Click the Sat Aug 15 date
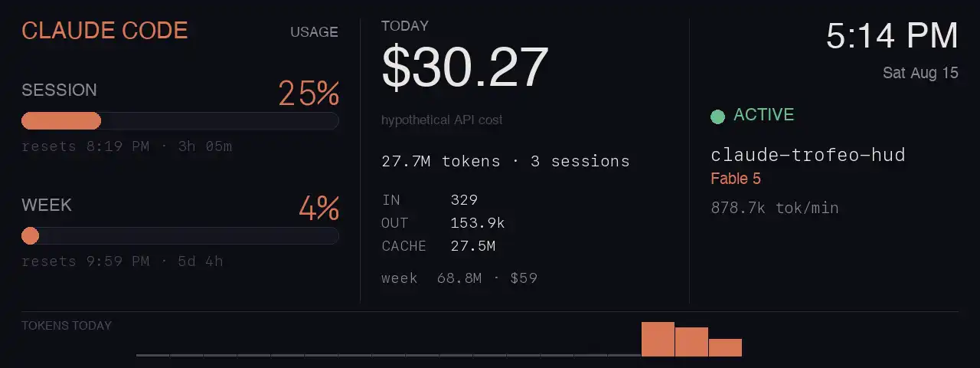The width and height of the screenshot is (980, 368). point(920,74)
